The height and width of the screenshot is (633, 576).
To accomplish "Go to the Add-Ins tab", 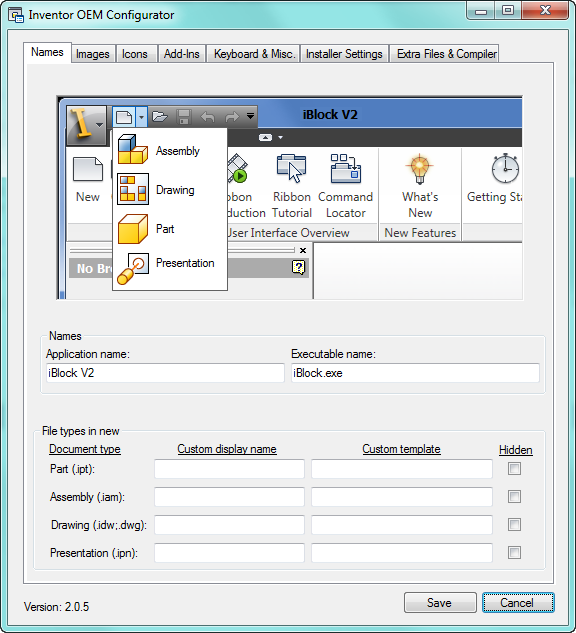I will point(182,54).
